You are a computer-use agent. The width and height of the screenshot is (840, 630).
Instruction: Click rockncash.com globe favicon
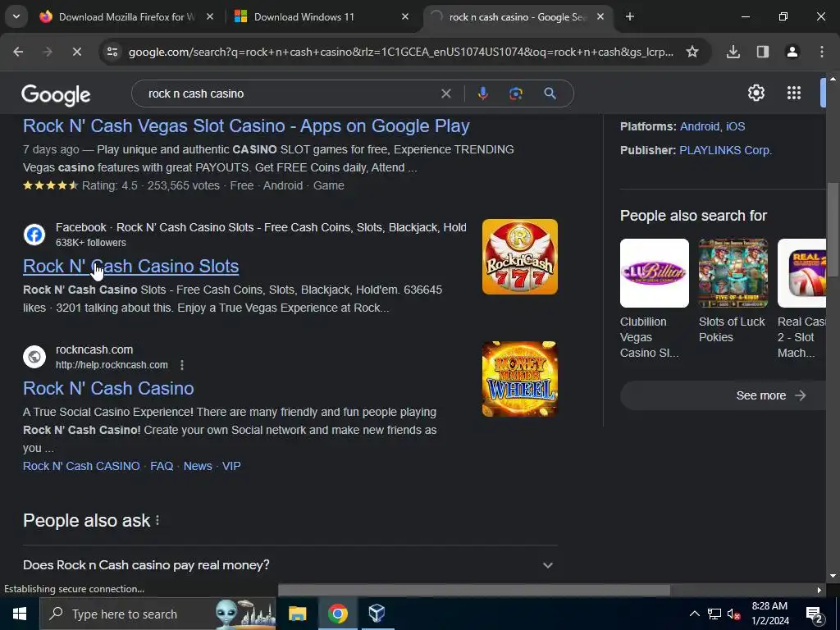pyautogui.click(x=34, y=357)
